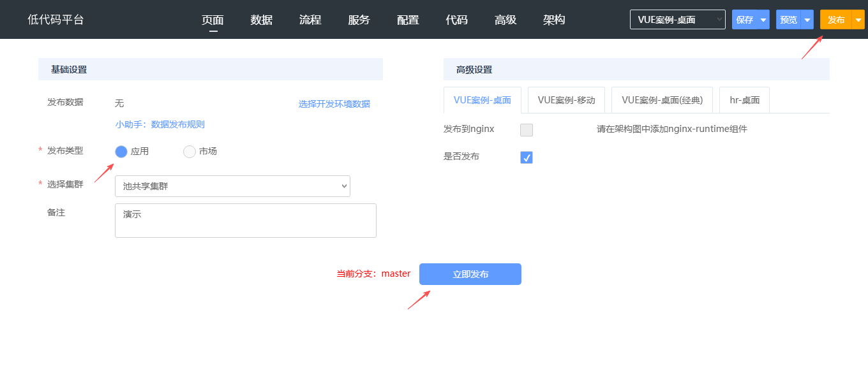
Task: Open the dropdown arrow beside 保存
Action: (x=763, y=20)
